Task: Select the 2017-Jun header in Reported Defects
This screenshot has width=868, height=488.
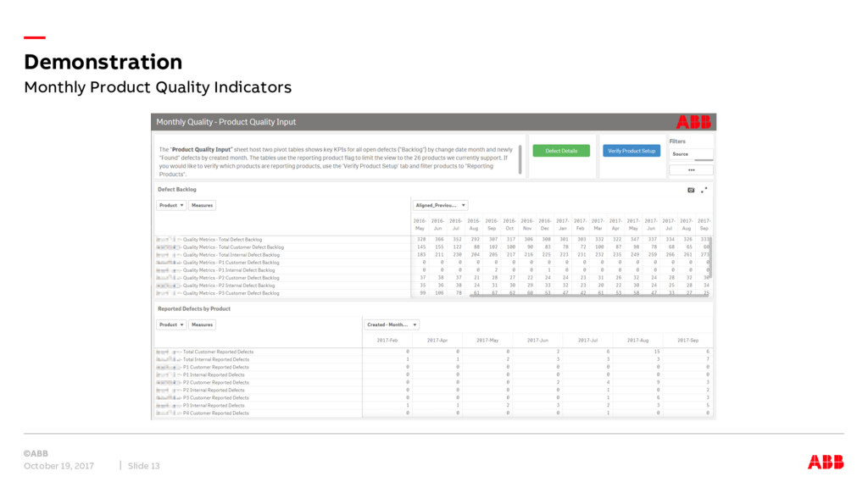Action: coord(537,341)
